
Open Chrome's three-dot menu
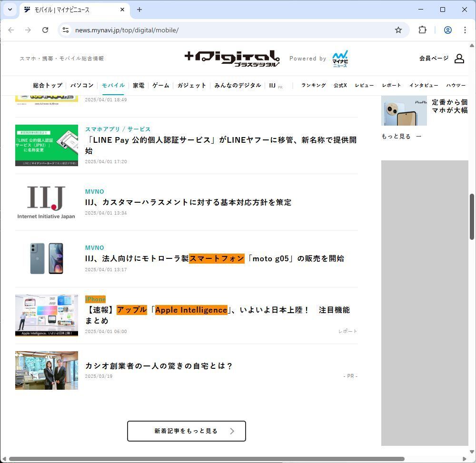click(465, 30)
